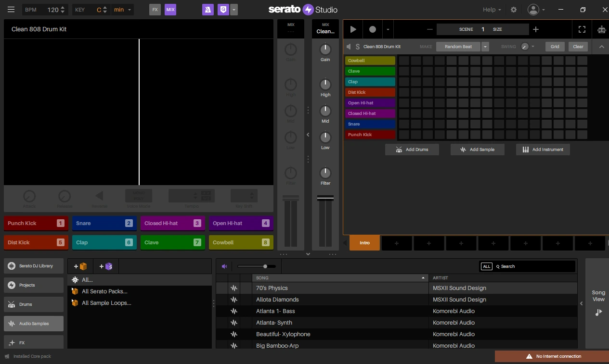
Task: Enable first step in Clap row
Action: 404,82
